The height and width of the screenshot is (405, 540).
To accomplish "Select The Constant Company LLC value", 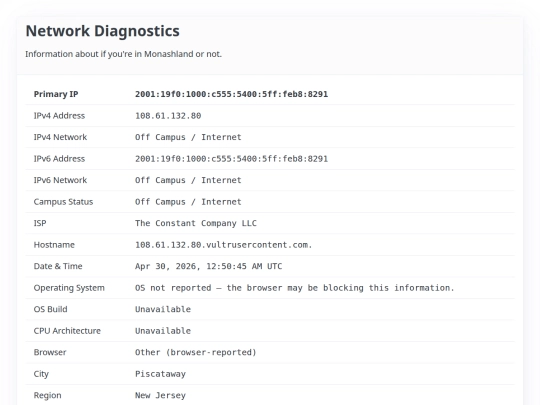I will tap(196, 223).
